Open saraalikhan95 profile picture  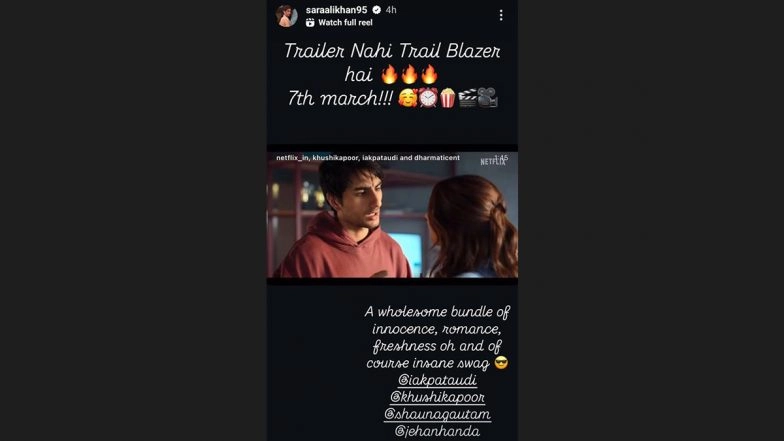click(x=286, y=16)
